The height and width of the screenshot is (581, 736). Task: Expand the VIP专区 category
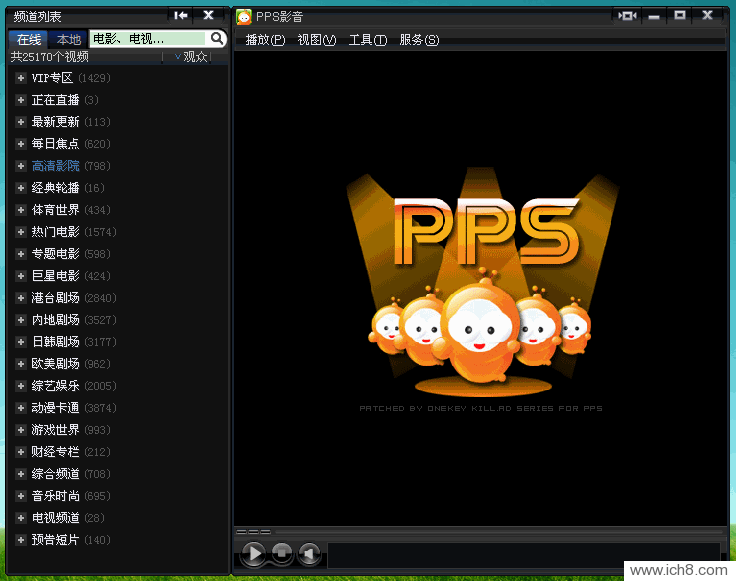click(x=21, y=78)
